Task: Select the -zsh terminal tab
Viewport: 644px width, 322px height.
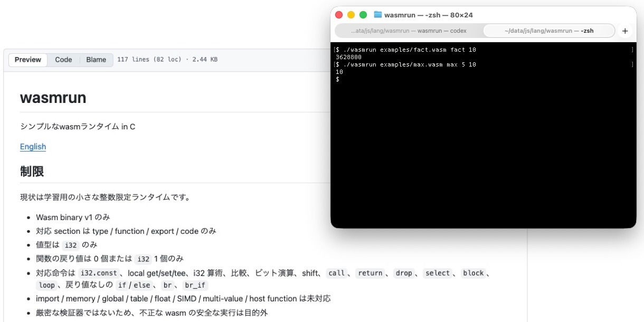Action: [549, 31]
